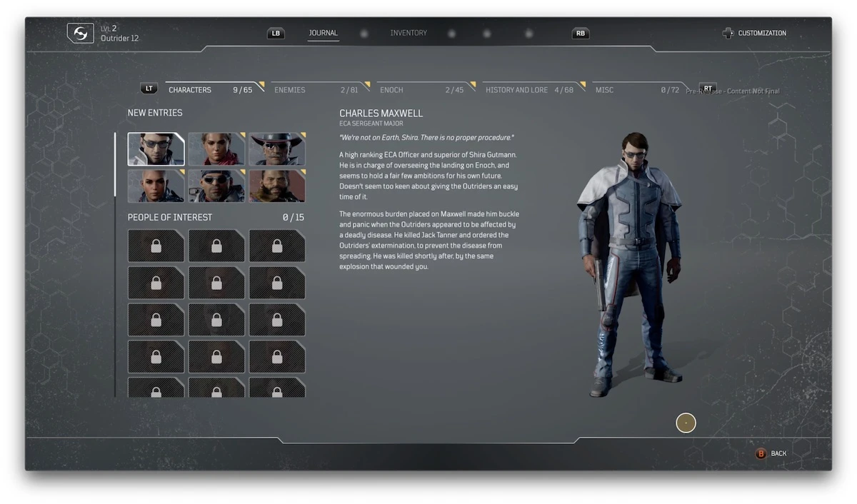
Task: Click the paragraph starting "A high ranking ECA Officer"
Action: [x=429, y=176]
